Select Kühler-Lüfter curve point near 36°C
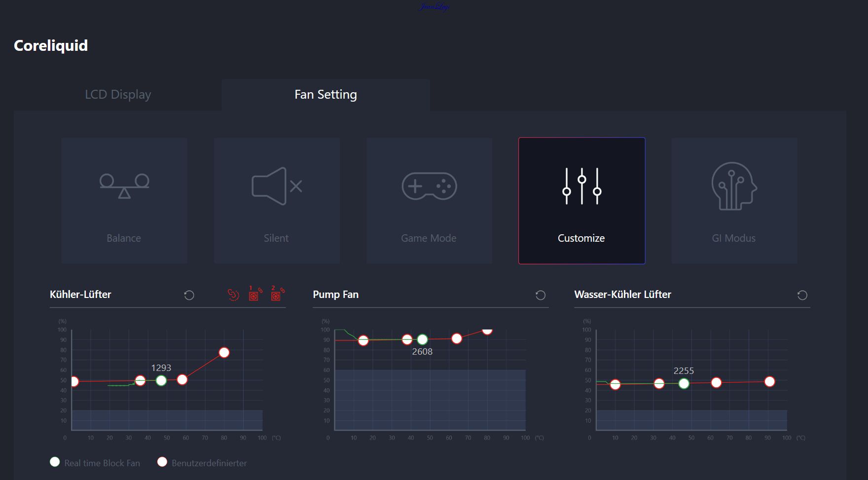 (140, 380)
